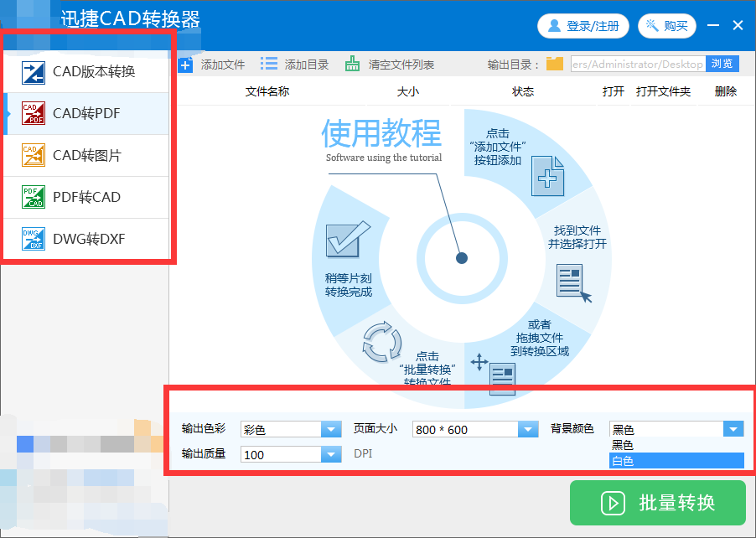
Task: Choose the CAD转图片 option
Action: coord(86,155)
